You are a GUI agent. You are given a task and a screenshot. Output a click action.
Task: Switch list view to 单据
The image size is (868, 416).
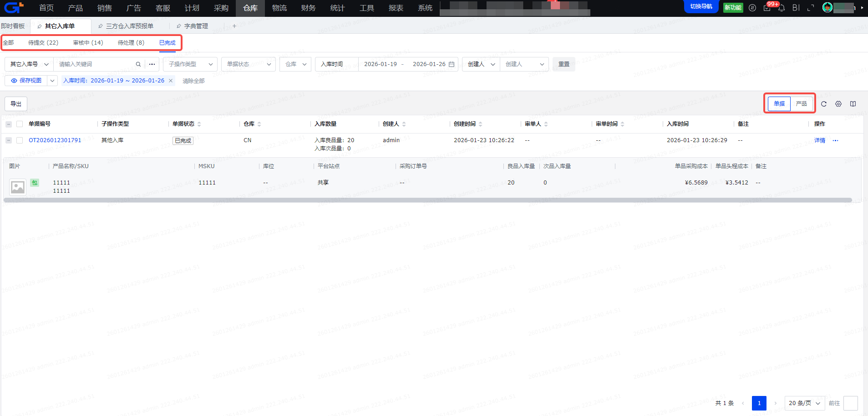point(779,104)
